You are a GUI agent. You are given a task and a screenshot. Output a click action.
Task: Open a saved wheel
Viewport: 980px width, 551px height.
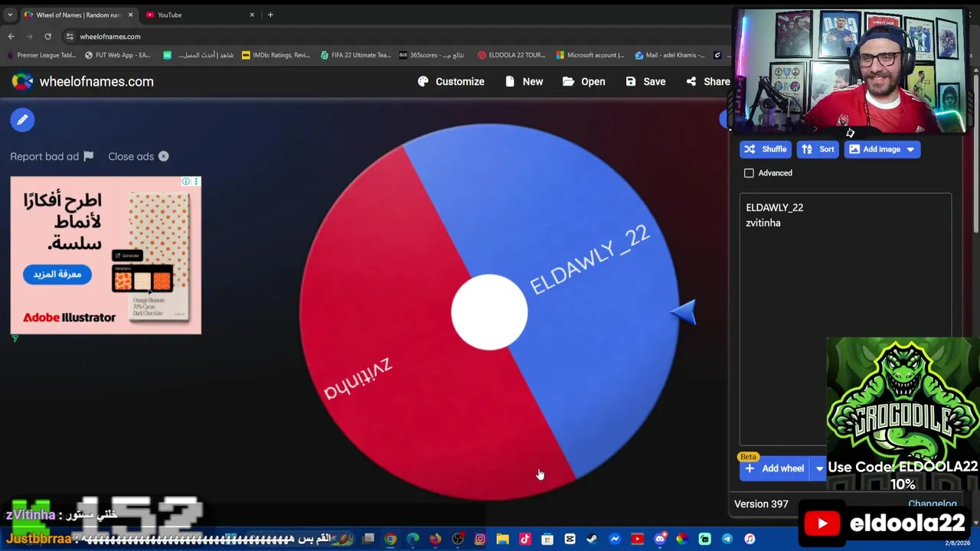click(583, 81)
